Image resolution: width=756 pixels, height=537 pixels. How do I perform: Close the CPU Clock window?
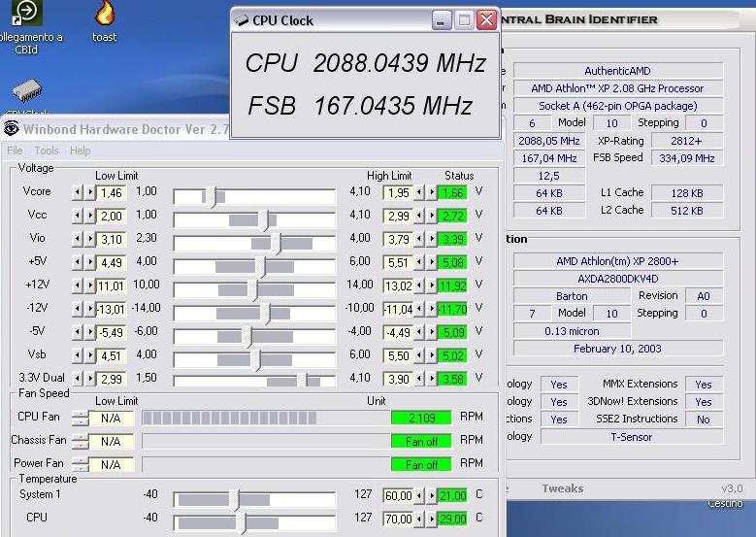pos(486,20)
